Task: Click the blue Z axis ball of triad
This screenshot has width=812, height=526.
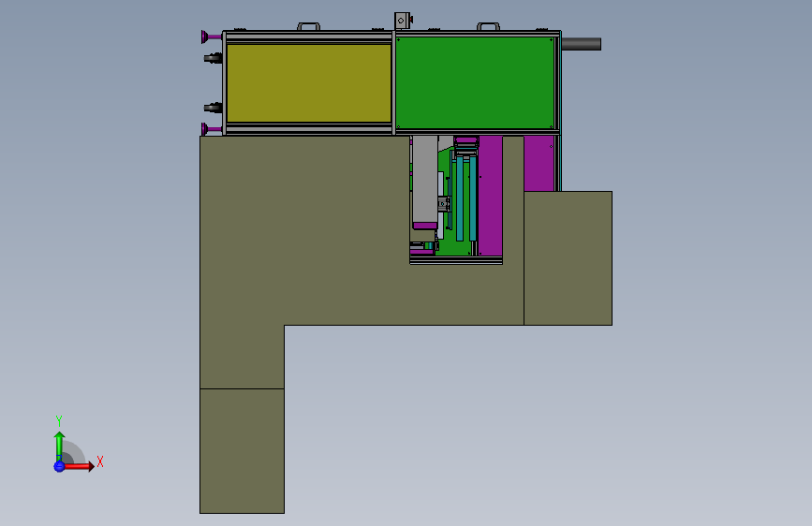Action: point(59,466)
